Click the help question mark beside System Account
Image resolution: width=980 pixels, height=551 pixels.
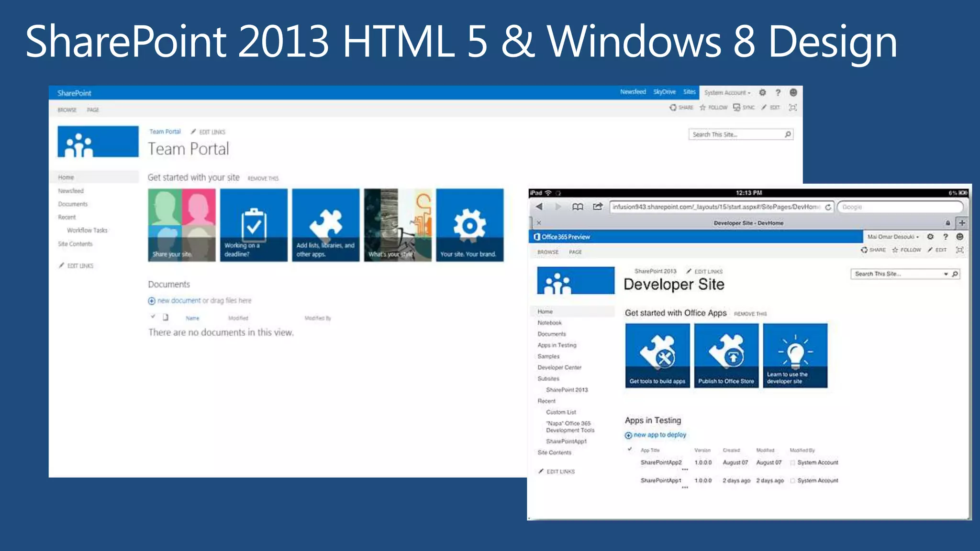click(778, 92)
